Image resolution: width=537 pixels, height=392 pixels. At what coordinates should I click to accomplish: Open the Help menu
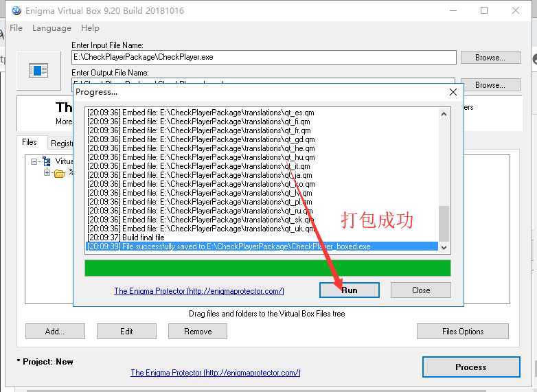[90, 28]
